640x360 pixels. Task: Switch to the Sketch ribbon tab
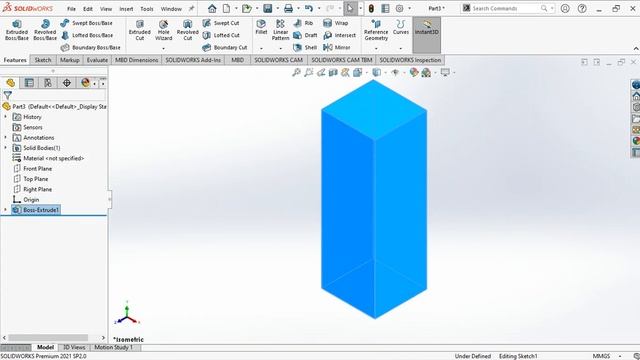click(x=43, y=60)
